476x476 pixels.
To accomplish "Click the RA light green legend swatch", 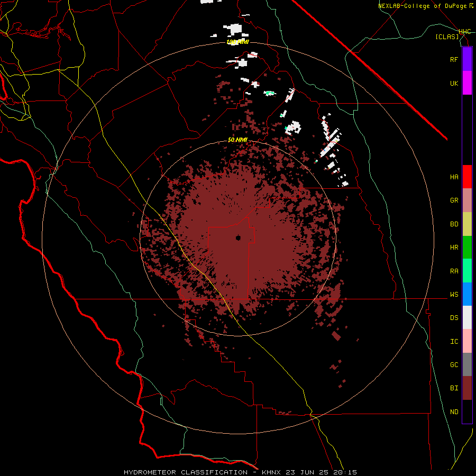I will [x=467, y=271].
